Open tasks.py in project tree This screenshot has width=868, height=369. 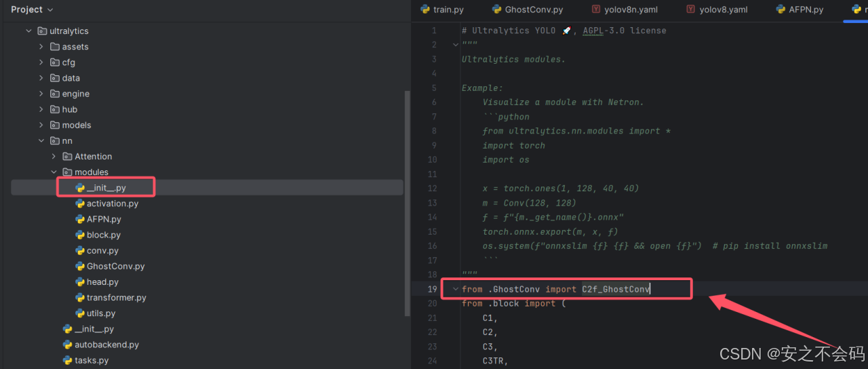pyautogui.click(x=92, y=360)
